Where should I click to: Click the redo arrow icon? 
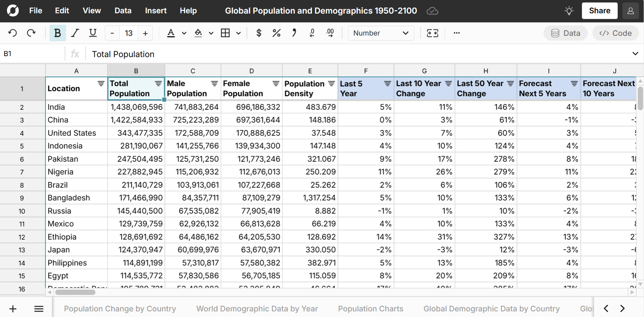point(31,33)
